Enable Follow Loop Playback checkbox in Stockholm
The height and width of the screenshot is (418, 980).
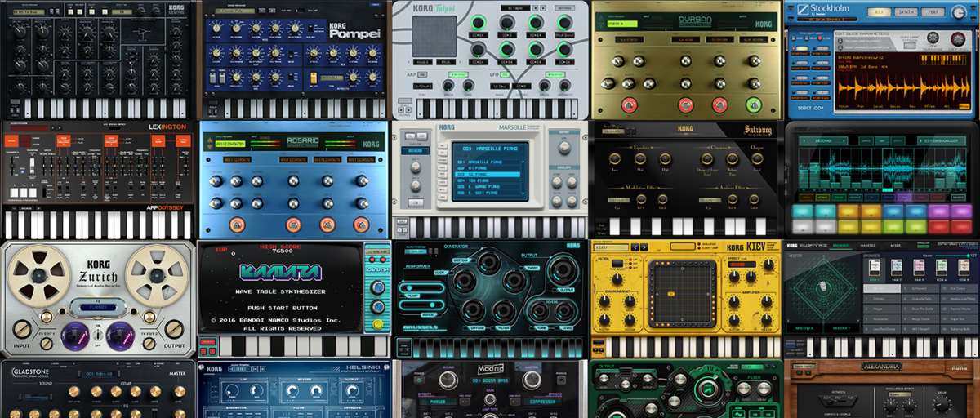tap(840, 41)
